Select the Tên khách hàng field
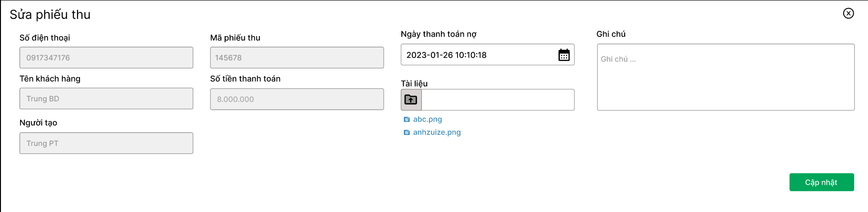 [106, 98]
